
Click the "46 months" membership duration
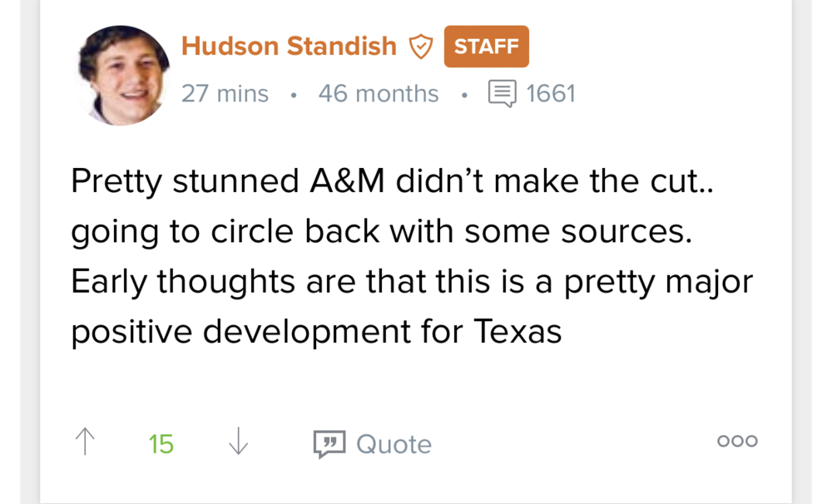tap(378, 93)
